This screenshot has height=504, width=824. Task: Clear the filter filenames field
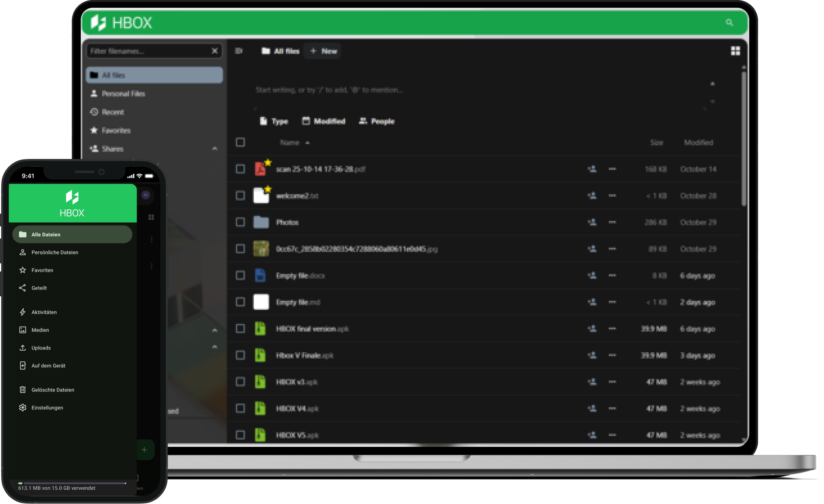tap(214, 51)
